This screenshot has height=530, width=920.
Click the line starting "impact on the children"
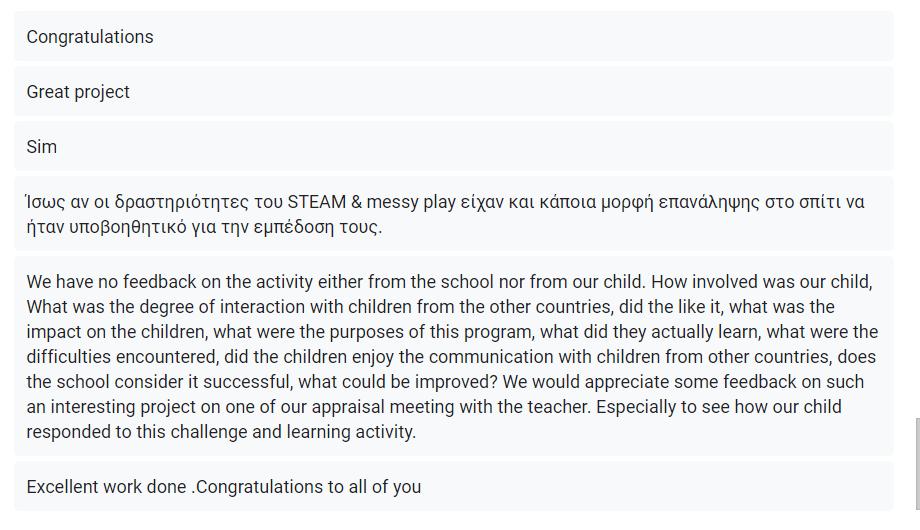tap(452, 332)
